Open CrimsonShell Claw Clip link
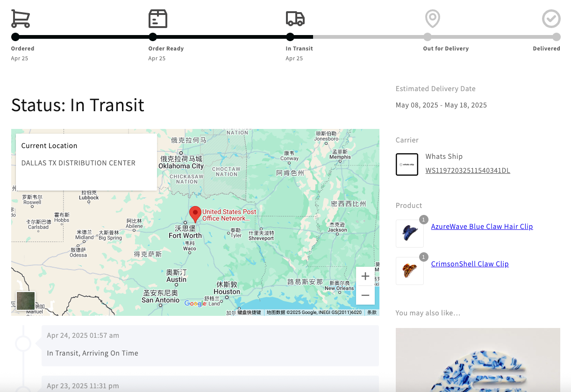Viewport: 571px width, 392px height. [470, 264]
